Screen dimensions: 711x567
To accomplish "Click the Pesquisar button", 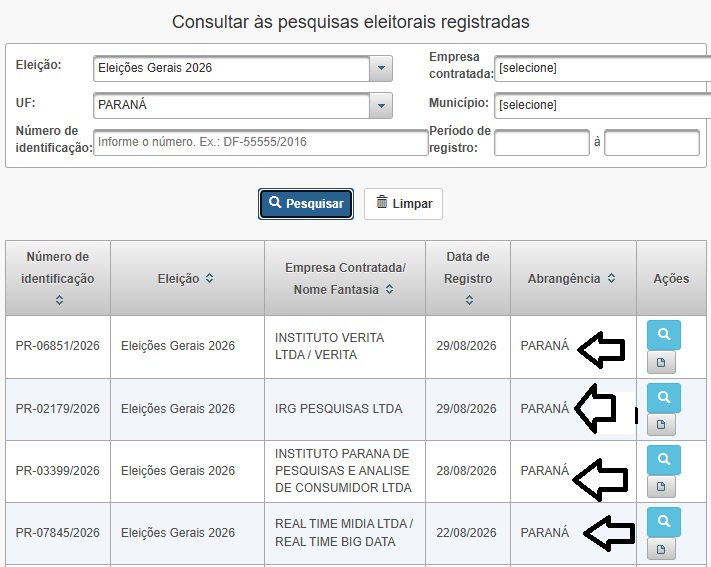I will pos(306,204).
